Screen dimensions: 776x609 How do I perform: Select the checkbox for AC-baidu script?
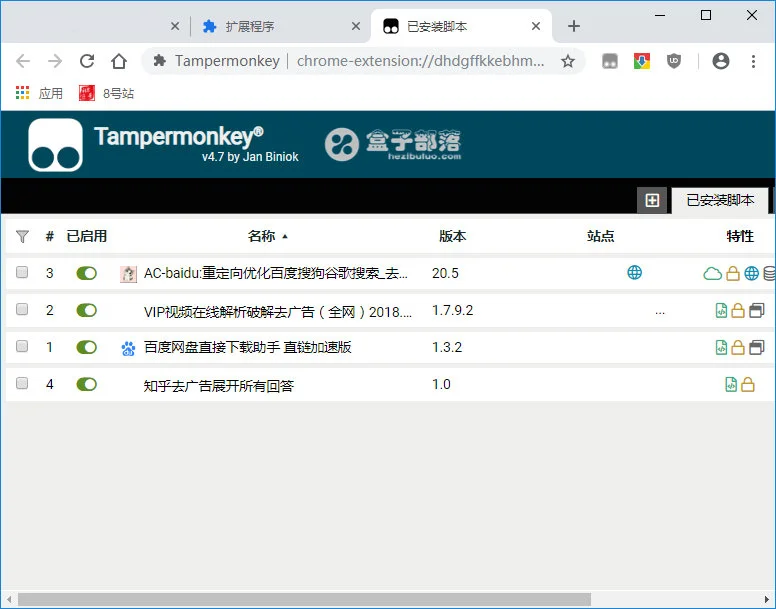[22, 272]
